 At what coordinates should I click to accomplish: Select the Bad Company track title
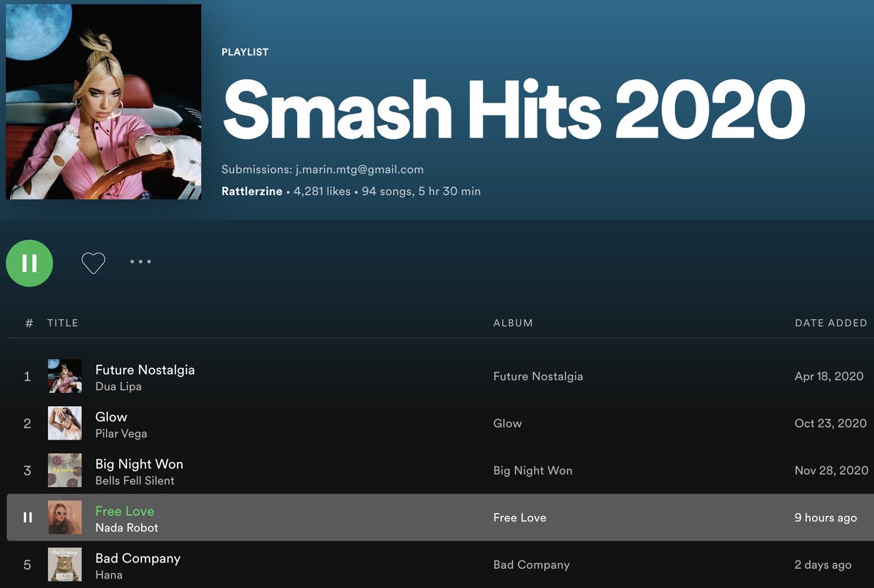coord(138,558)
